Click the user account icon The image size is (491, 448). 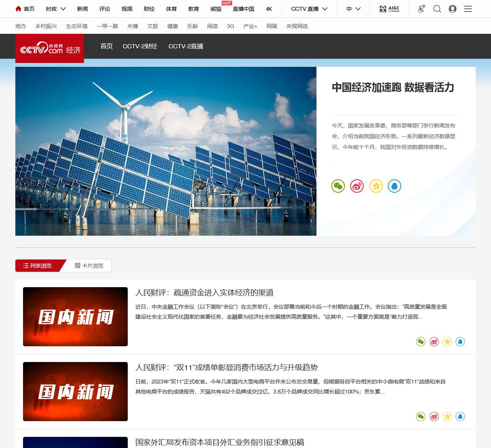[453, 8]
